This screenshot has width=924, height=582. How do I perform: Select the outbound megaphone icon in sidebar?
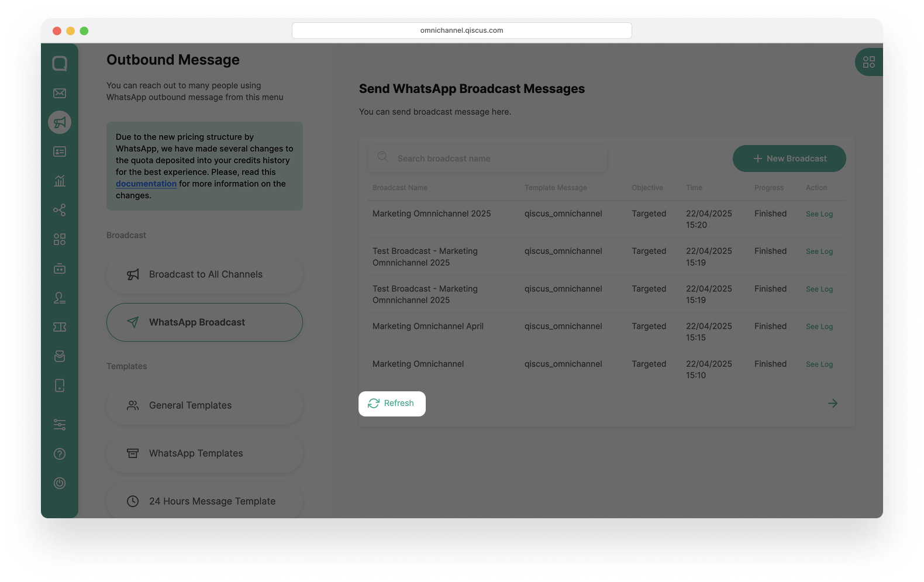click(60, 122)
